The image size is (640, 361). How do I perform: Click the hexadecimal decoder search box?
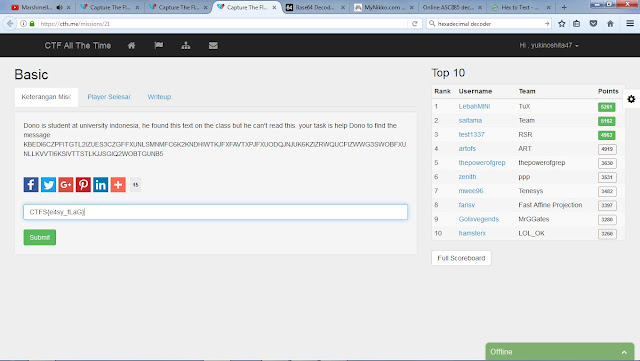click(x=490, y=24)
